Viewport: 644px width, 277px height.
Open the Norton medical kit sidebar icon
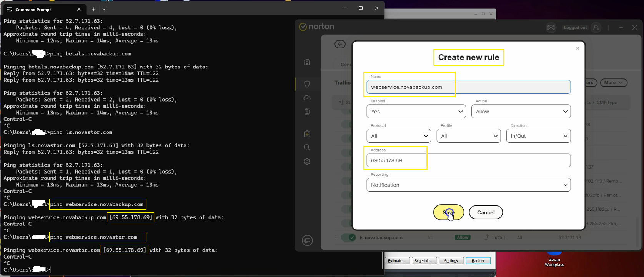pyautogui.click(x=307, y=134)
